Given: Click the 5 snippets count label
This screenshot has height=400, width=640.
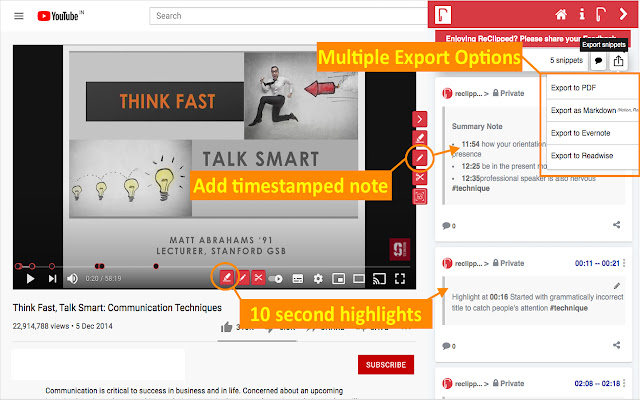Looking at the screenshot, I should [x=566, y=60].
